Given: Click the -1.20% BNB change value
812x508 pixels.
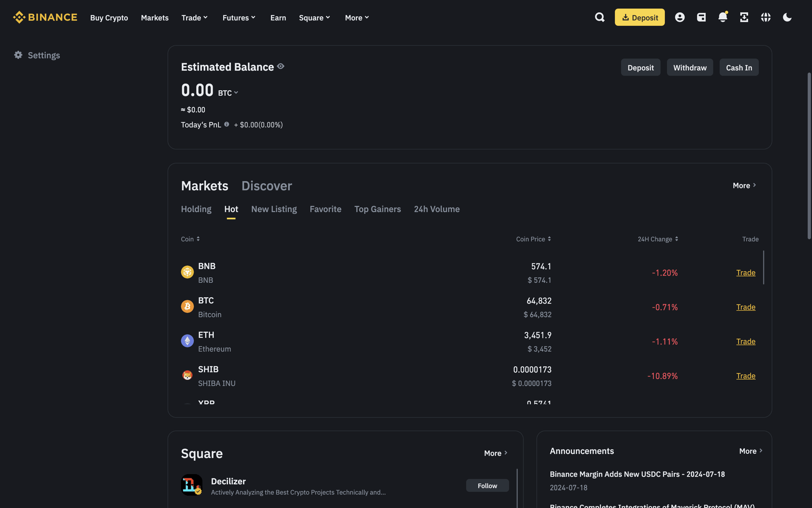Looking at the screenshot, I should coord(664,273).
